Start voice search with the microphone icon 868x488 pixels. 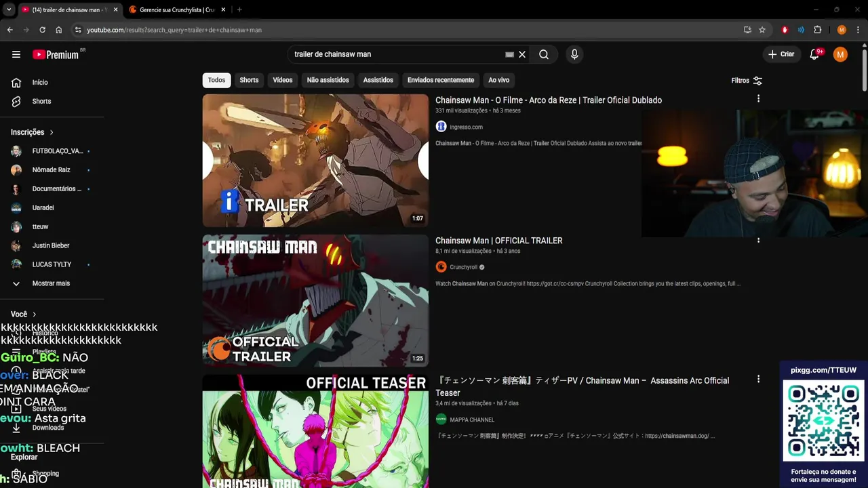pyautogui.click(x=574, y=54)
